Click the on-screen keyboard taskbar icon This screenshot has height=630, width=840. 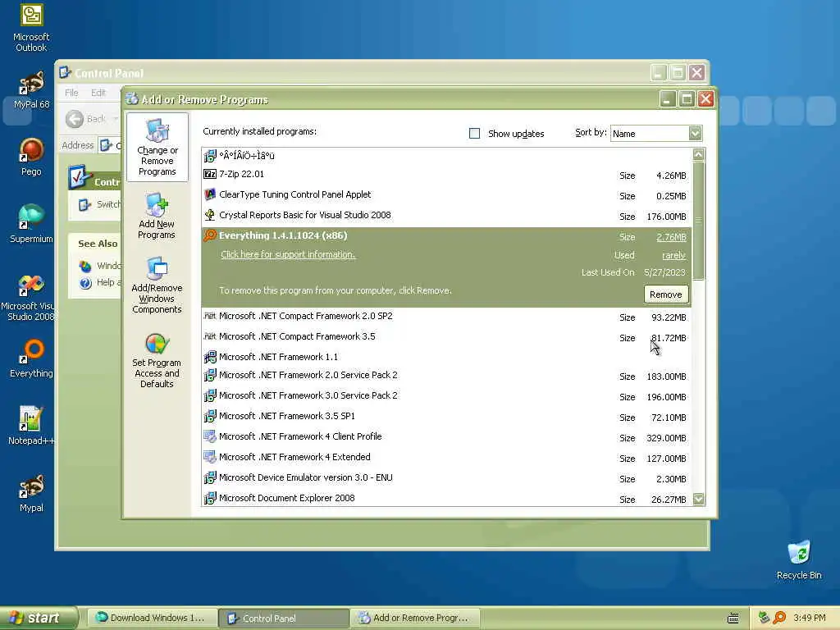coord(733,619)
